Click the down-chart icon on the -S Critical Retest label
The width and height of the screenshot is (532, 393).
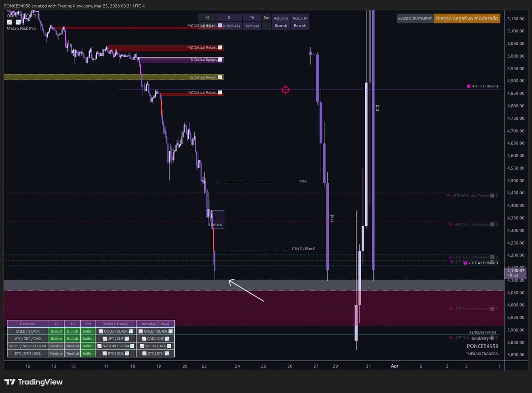tap(220, 60)
